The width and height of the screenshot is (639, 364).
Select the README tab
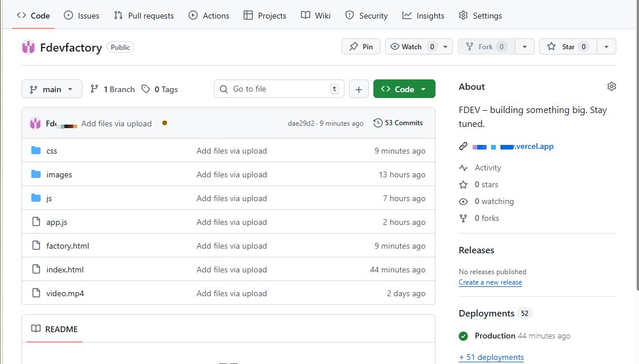coord(55,329)
